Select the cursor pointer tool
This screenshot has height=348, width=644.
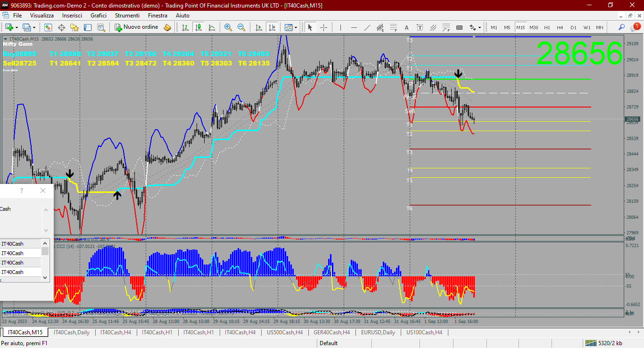[x=310, y=27]
